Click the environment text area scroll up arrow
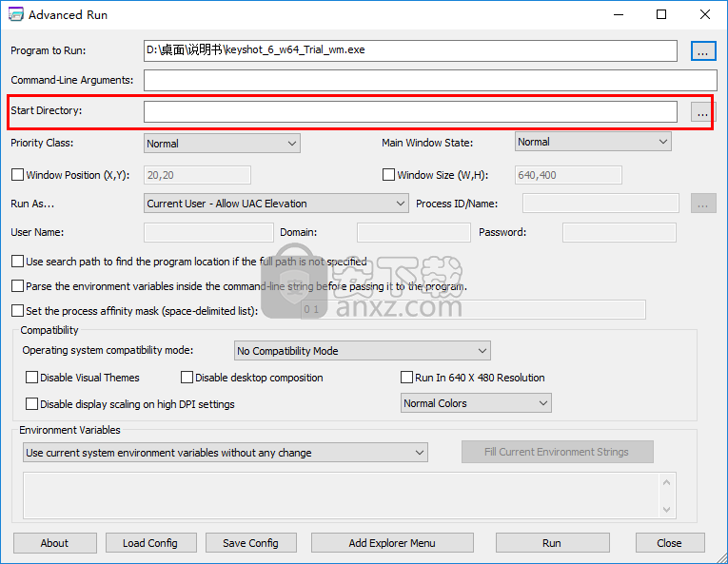 pyautogui.click(x=667, y=482)
